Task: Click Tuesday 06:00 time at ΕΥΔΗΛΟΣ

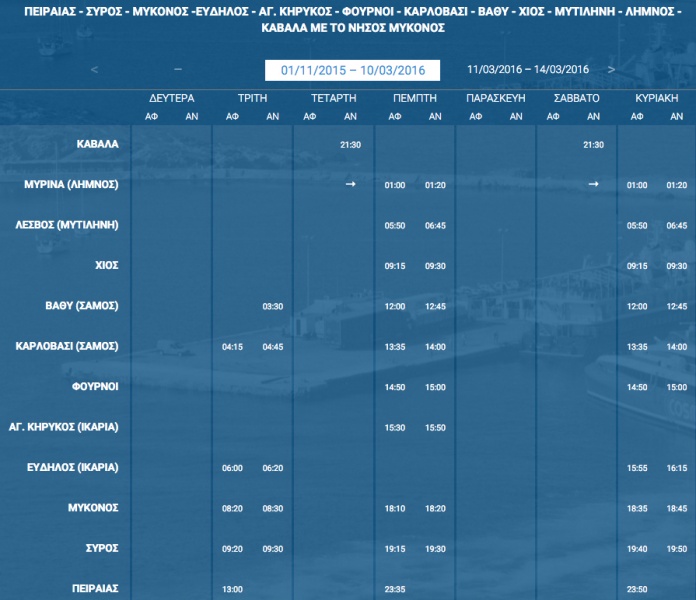Action: [233, 468]
